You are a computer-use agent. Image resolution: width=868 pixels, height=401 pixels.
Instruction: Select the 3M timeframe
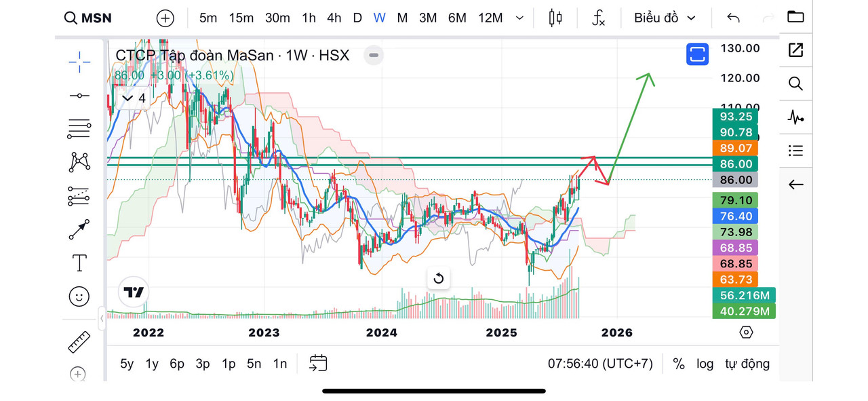coord(428,18)
